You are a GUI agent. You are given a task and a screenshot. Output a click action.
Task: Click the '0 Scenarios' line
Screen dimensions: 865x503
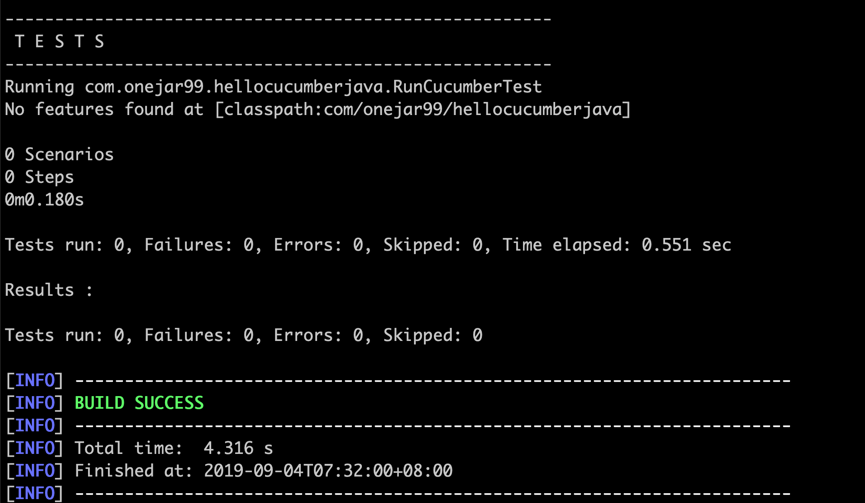[x=59, y=154]
